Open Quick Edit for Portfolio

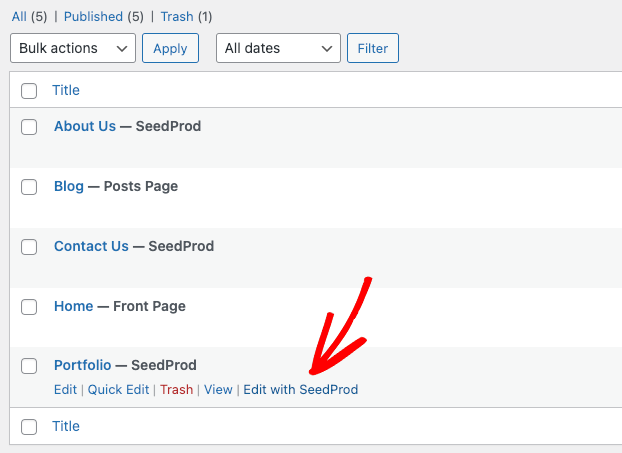click(118, 390)
